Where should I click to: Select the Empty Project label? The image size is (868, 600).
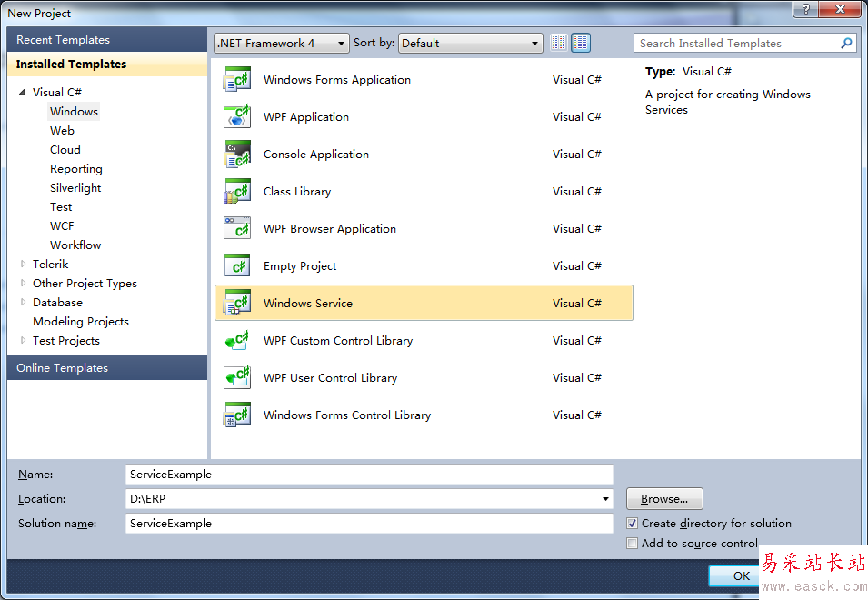coord(300,265)
